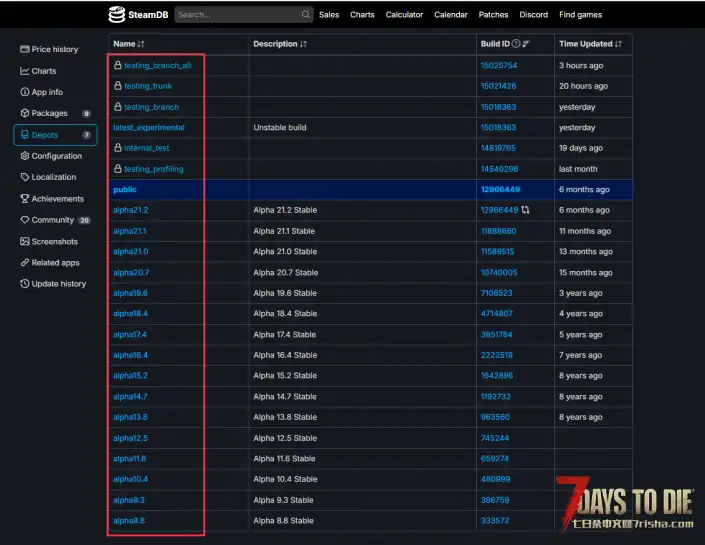
Task: Open the Calendar top menu
Action: (451, 14)
